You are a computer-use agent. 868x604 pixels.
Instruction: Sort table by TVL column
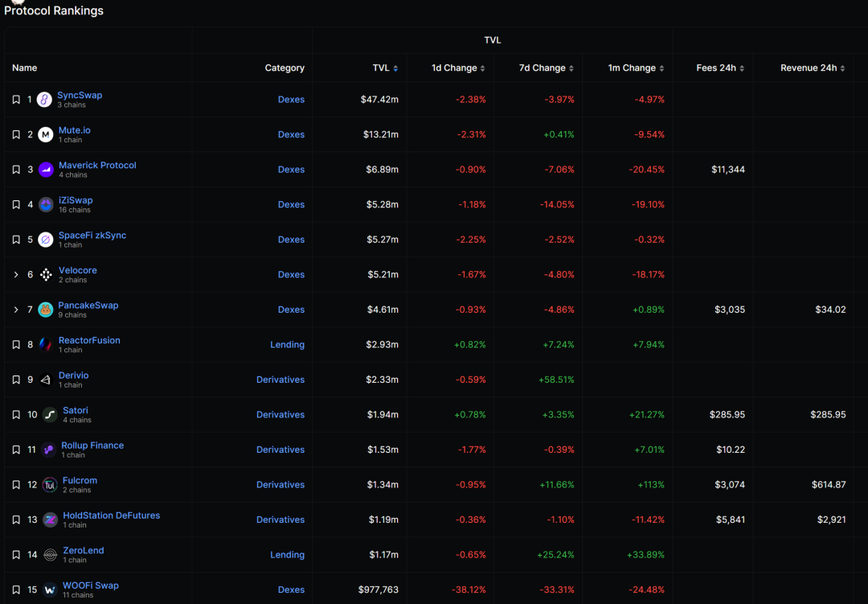pos(384,68)
